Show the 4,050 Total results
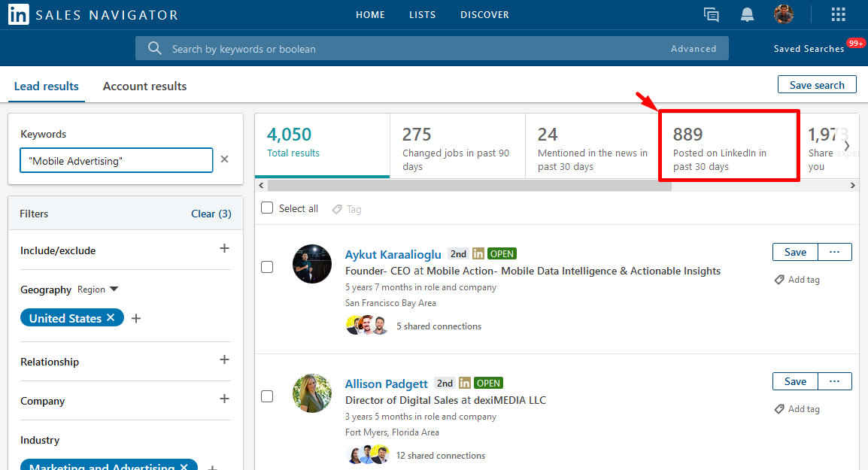The image size is (868, 470). click(x=322, y=146)
